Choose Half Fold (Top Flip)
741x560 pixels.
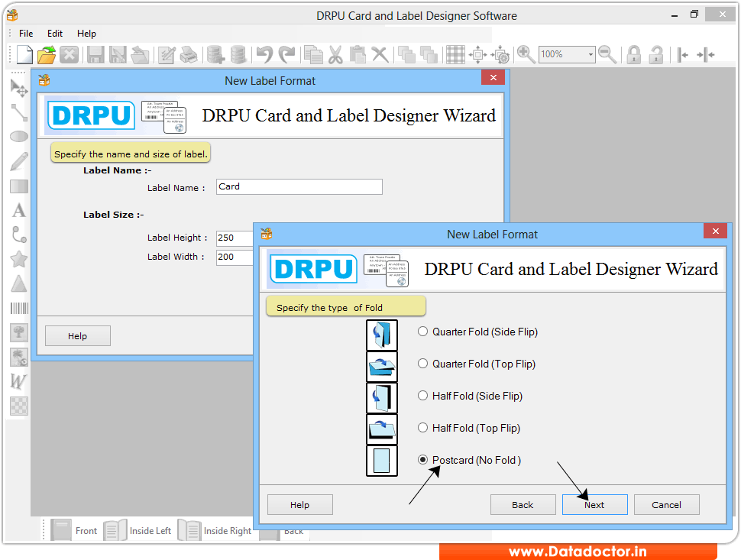pos(423,428)
